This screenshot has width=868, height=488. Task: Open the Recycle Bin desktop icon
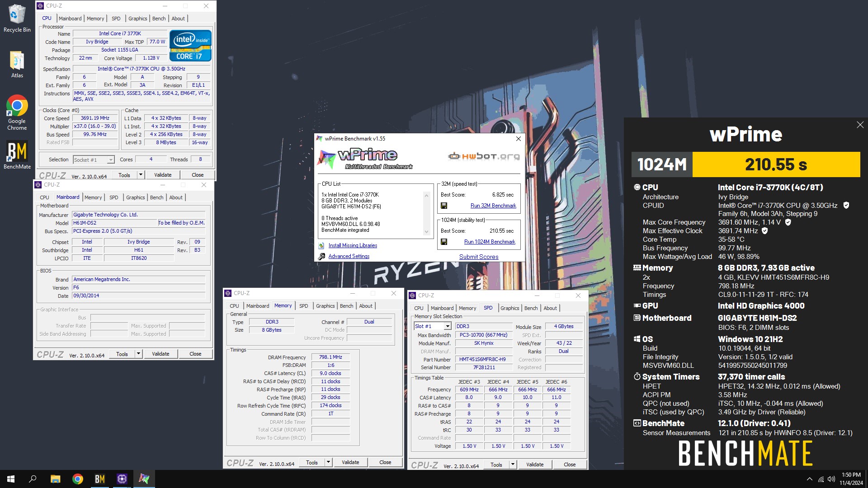(17, 18)
